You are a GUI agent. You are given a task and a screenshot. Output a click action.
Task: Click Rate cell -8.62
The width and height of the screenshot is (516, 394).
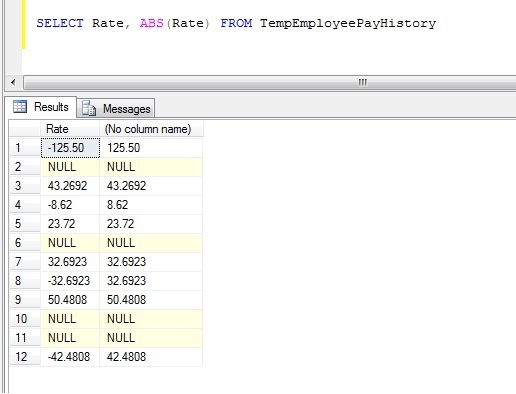(70, 205)
